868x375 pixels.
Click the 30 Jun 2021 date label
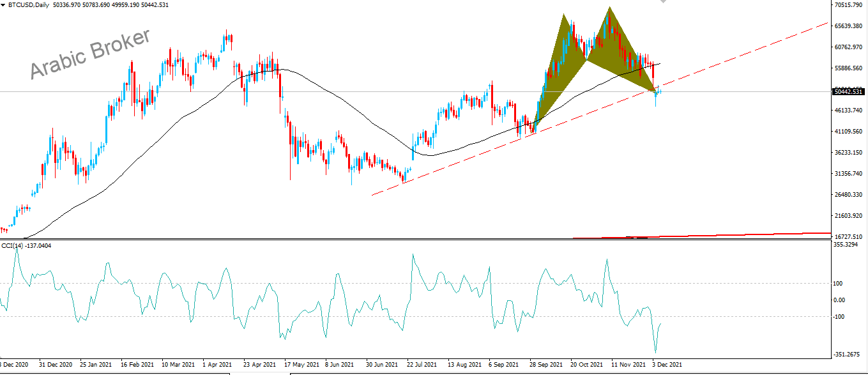pos(383,364)
